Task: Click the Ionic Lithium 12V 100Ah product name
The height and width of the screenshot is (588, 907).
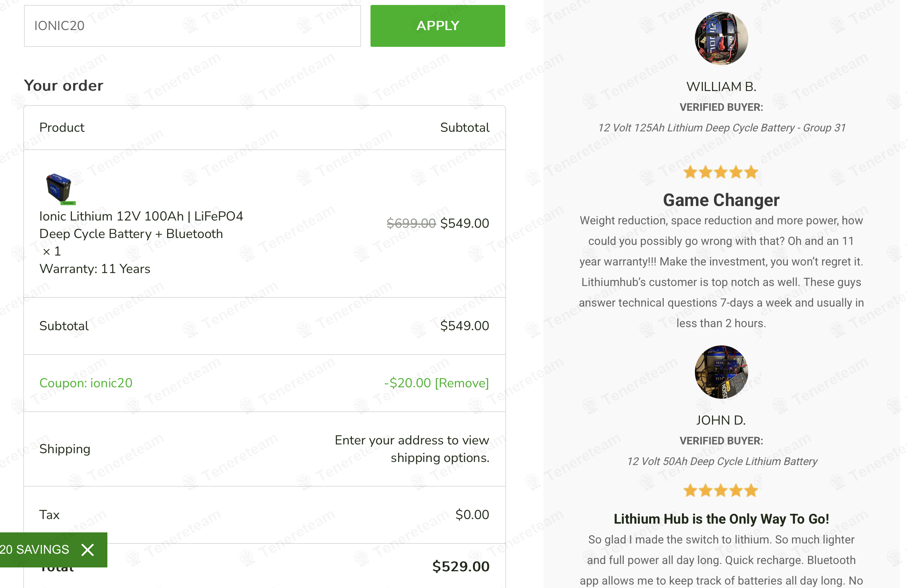Action: tap(141, 225)
